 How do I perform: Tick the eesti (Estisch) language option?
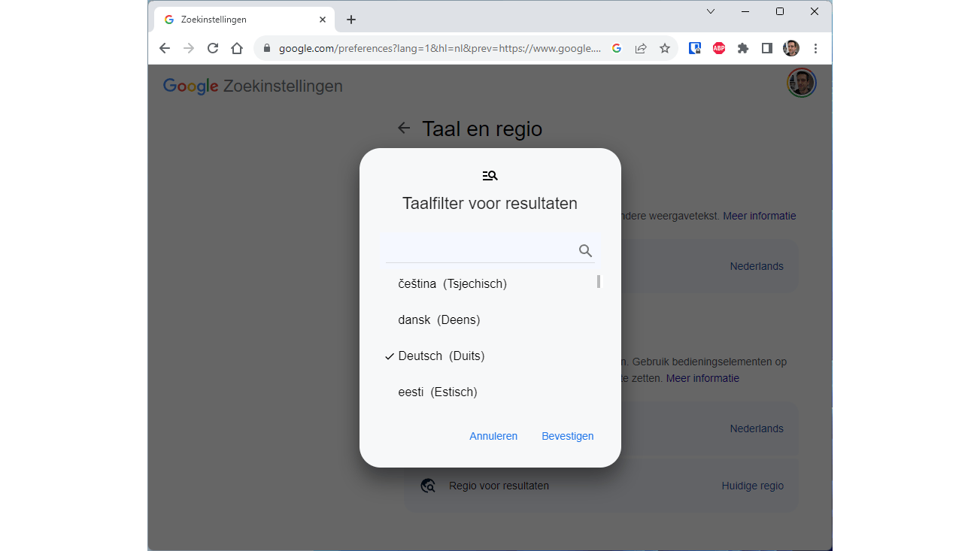tap(438, 392)
